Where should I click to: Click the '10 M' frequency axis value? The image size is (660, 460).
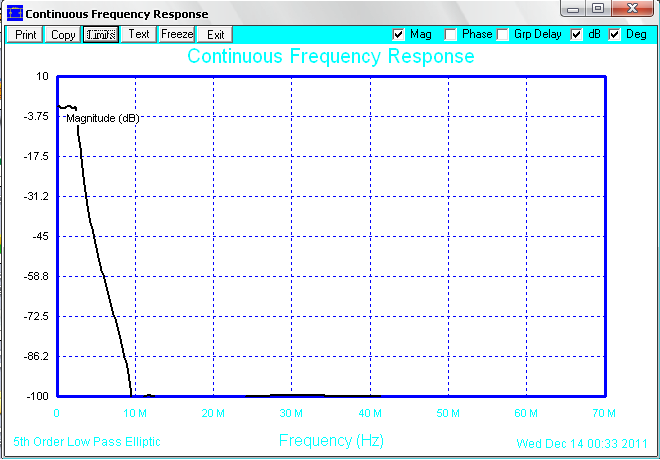[135, 413]
